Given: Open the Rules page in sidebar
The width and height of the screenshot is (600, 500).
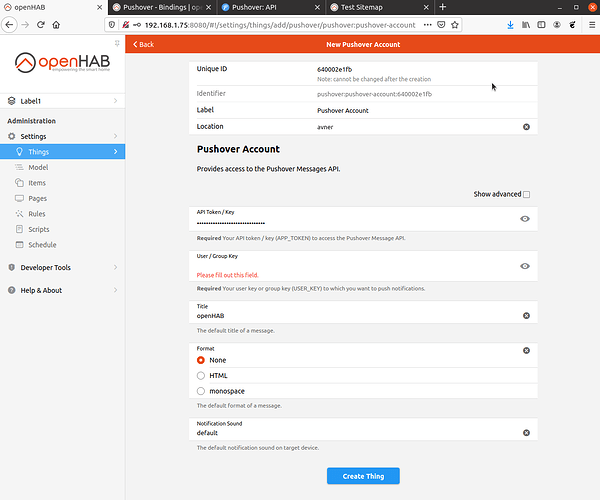Looking at the screenshot, I should click(x=36, y=213).
